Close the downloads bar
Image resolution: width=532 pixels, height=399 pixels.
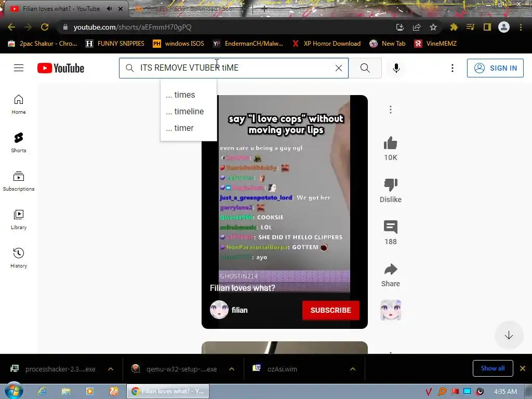coord(523,368)
